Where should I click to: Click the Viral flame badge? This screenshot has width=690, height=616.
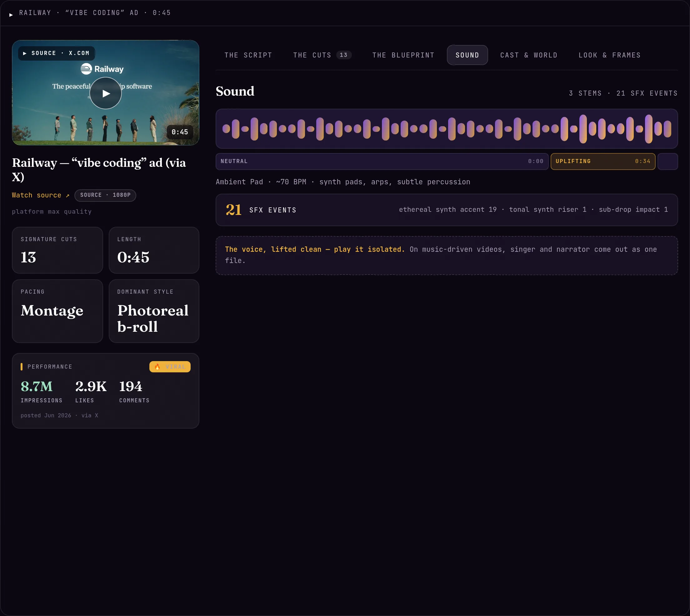point(170,367)
